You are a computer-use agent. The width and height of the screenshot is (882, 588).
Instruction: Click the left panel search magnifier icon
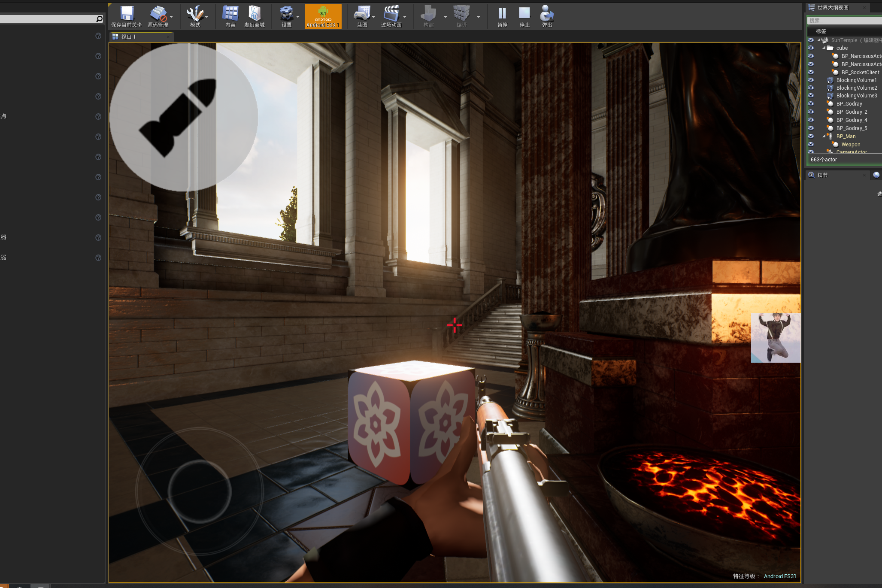point(99,19)
